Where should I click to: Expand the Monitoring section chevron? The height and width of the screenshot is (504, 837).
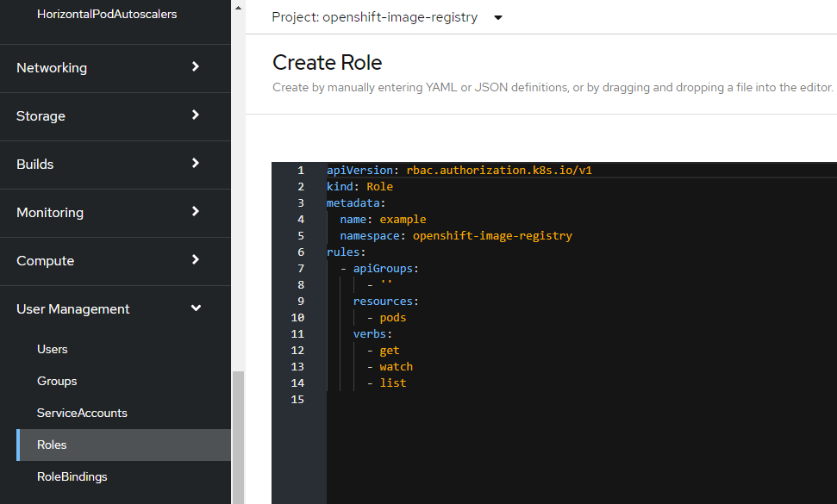(196, 212)
